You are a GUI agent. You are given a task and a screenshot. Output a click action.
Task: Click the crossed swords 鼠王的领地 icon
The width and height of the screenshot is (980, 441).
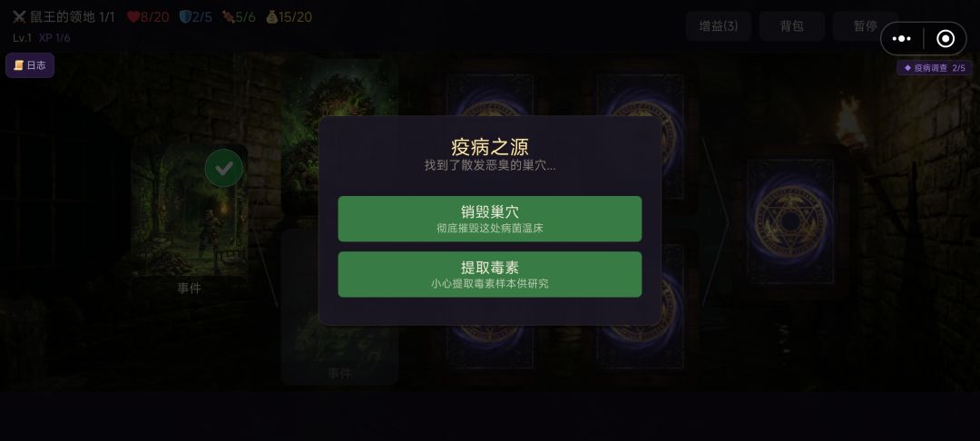click(19, 17)
